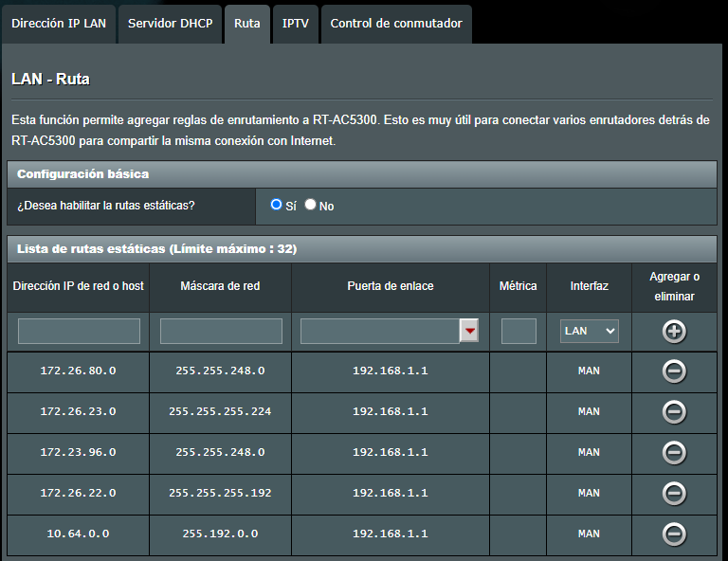Screen dimensions: 728x561
Task: Remove the 172.26.80.0 static route
Action: point(674,371)
